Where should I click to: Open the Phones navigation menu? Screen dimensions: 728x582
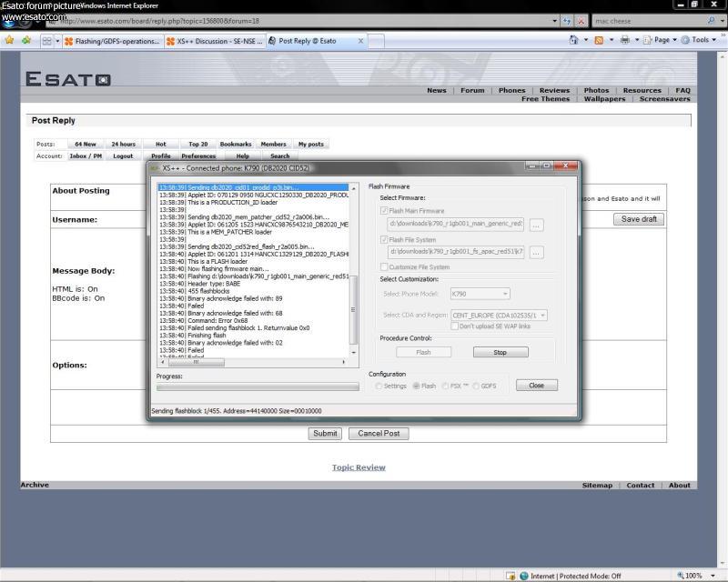[x=511, y=91]
